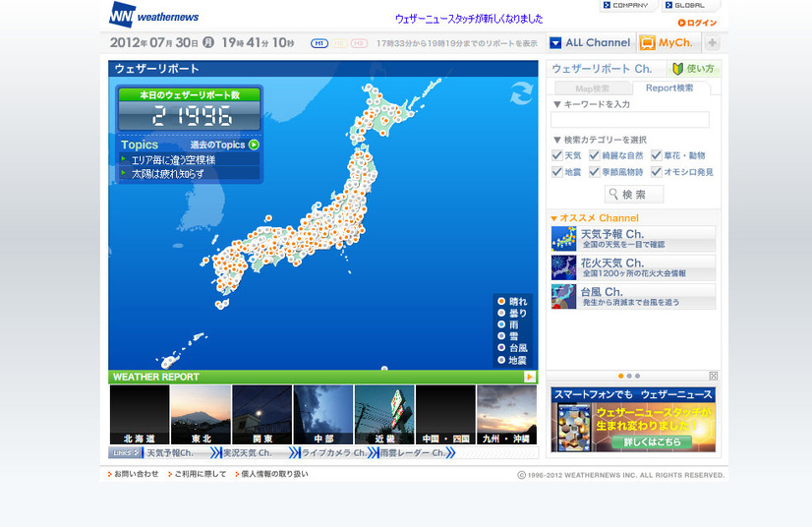
Task: Select the H1 time range toggle
Action: click(319, 43)
